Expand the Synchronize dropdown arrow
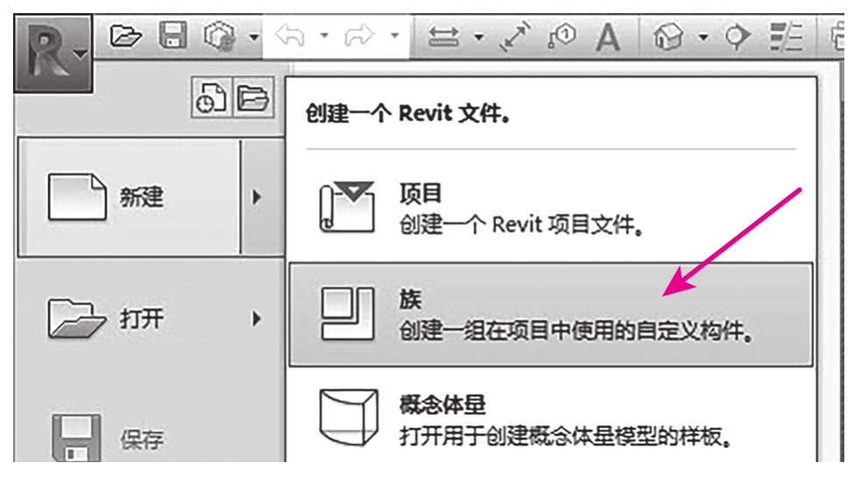Image resolution: width=868 pixels, height=477 pixels. [253, 38]
